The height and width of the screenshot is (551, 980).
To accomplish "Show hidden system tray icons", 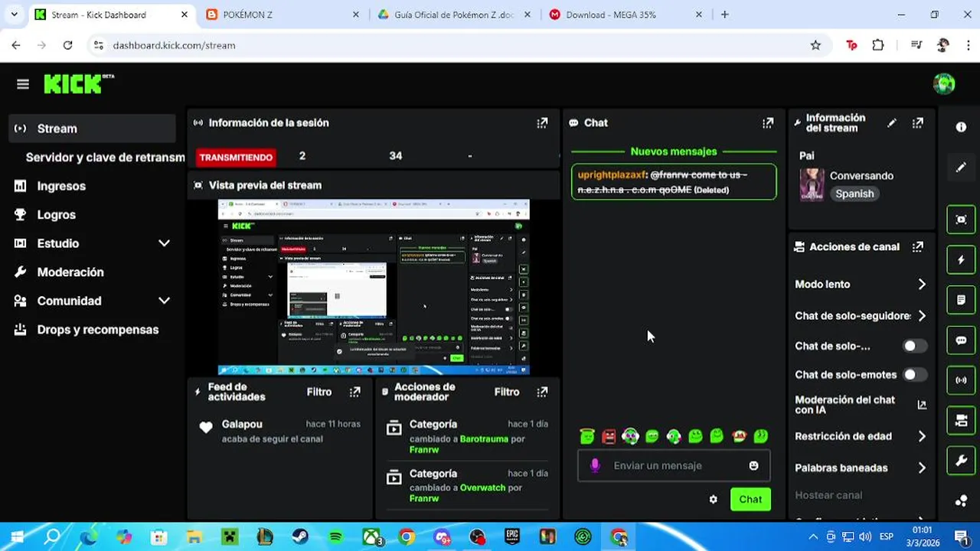I will coord(813,537).
